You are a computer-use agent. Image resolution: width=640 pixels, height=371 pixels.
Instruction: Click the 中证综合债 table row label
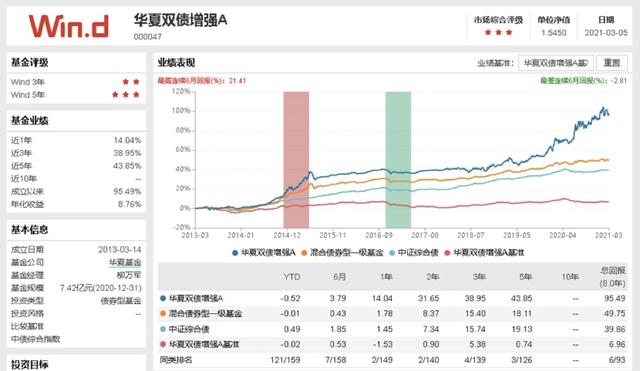189,329
